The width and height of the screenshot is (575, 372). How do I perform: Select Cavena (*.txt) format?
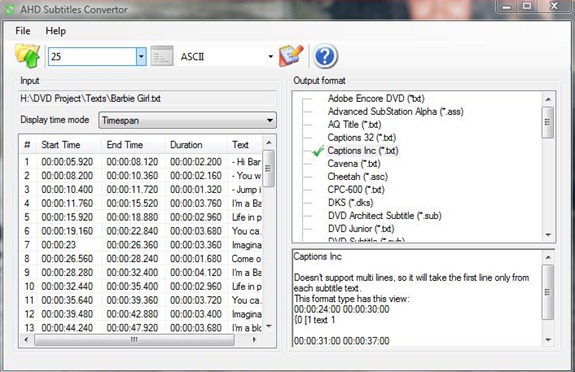point(354,164)
